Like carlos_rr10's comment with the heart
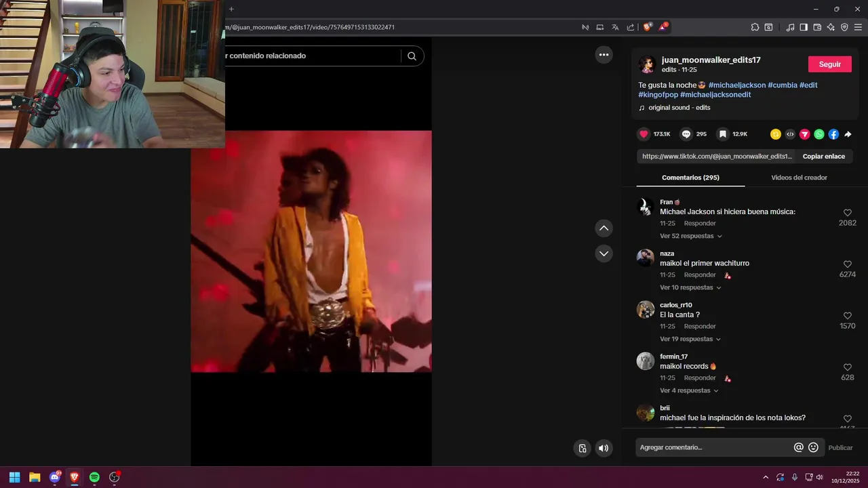Image resolution: width=868 pixels, height=488 pixels. (847, 316)
